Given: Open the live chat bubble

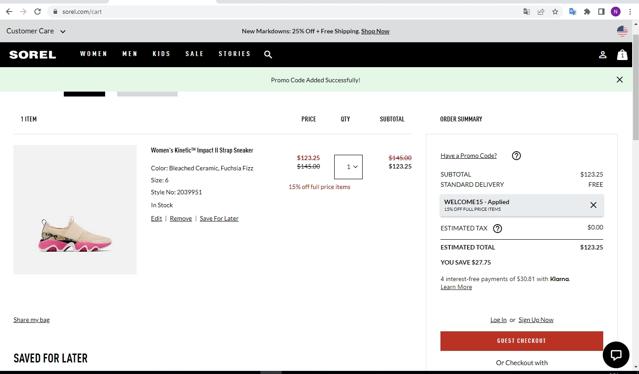Looking at the screenshot, I should [x=615, y=354].
